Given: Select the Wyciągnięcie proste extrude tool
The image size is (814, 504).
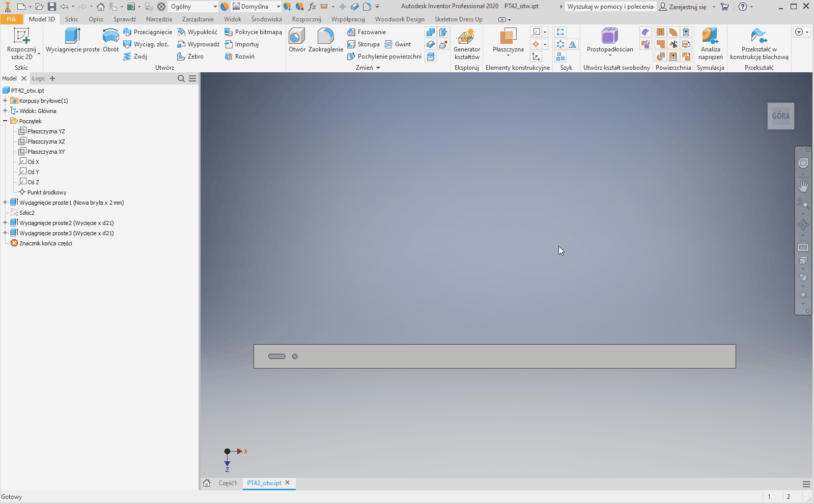Looking at the screenshot, I should coord(73,40).
